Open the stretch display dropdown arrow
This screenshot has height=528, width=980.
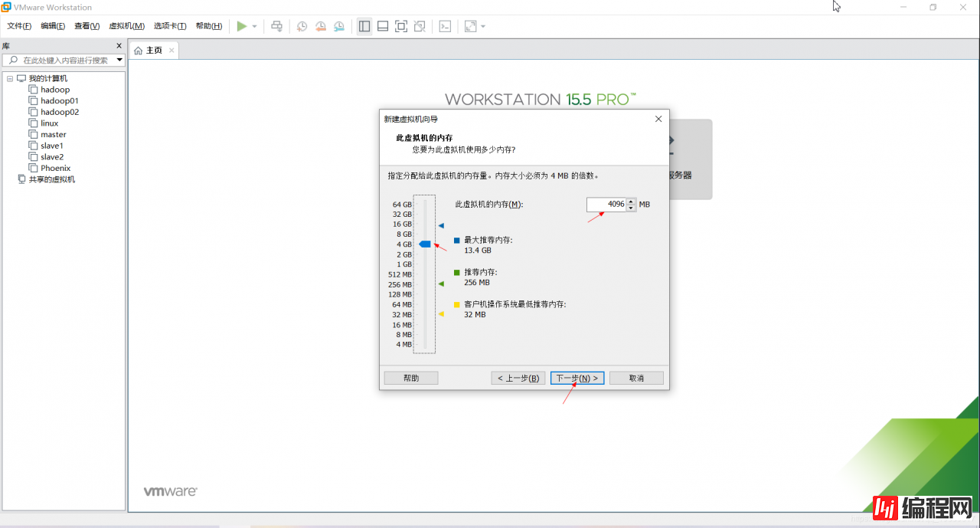click(x=483, y=26)
